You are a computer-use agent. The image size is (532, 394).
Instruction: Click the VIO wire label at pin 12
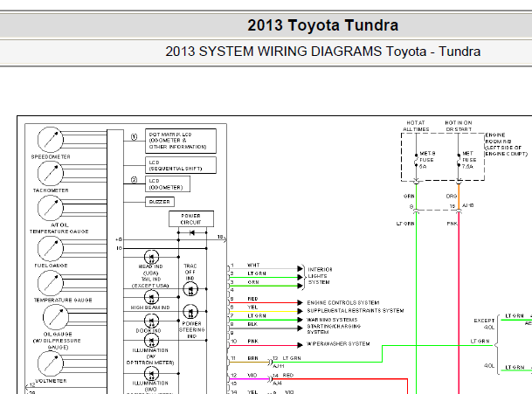tap(252, 376)
